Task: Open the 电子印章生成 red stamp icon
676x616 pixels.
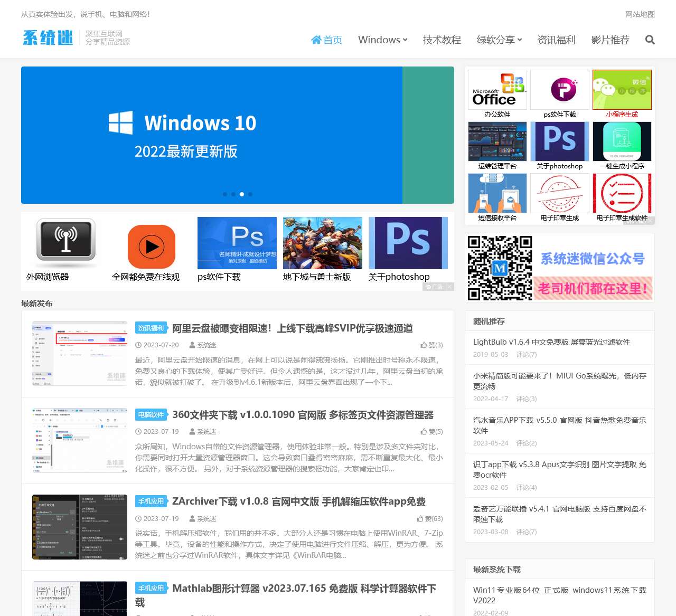Action: pos(559,193)
